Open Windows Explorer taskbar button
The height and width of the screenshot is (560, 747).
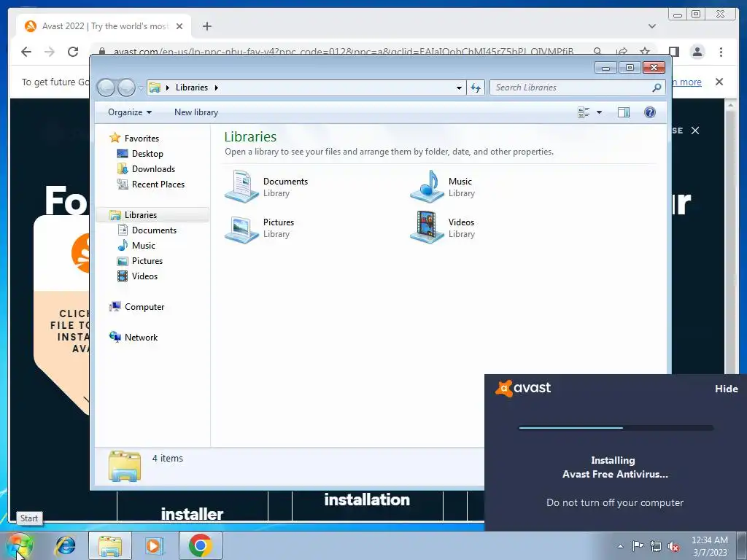[110, 545]
